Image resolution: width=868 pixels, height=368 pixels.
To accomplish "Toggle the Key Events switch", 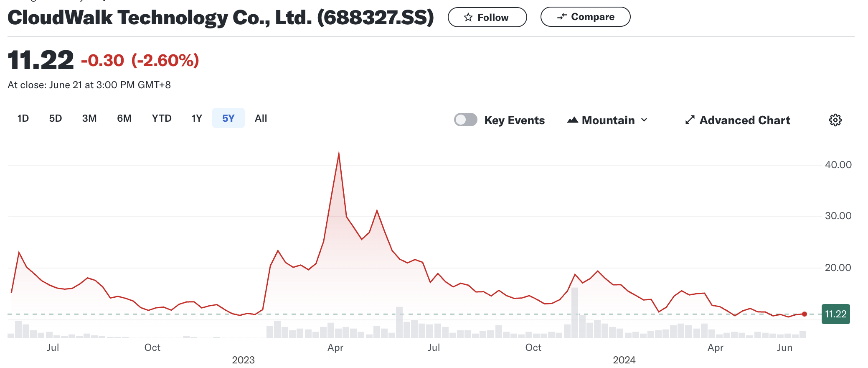I will point(466,120).
